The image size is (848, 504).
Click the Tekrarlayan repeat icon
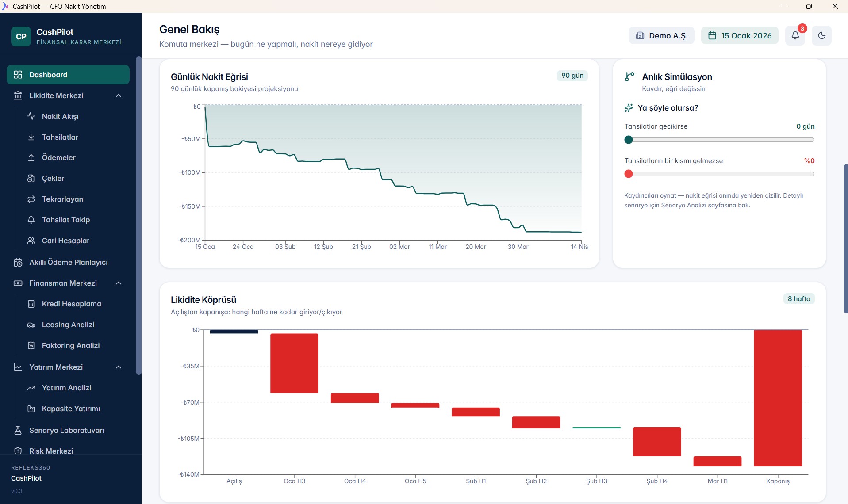(x=31, y=199)
